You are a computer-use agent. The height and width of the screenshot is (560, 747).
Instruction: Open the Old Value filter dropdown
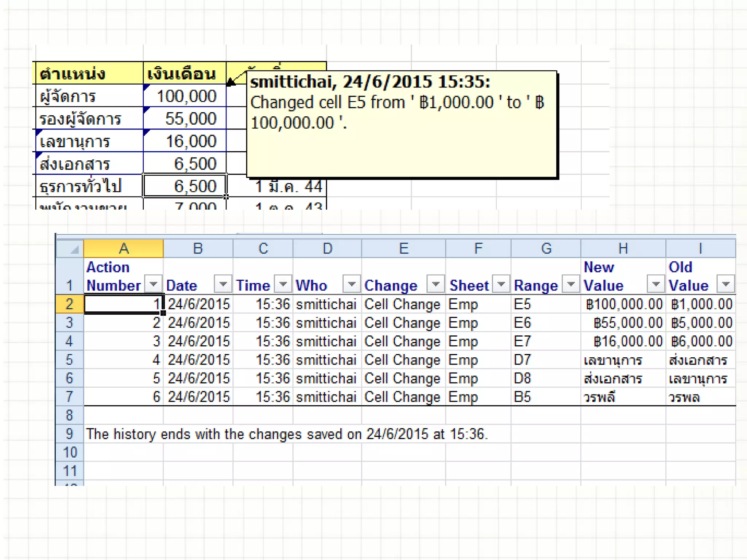pyautogui.click(x=725, y=284)
